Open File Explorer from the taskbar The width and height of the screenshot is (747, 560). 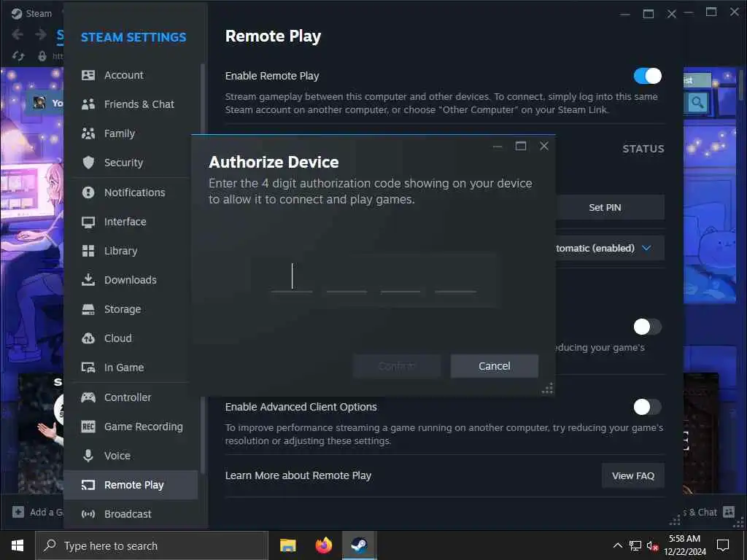[287, 545]
